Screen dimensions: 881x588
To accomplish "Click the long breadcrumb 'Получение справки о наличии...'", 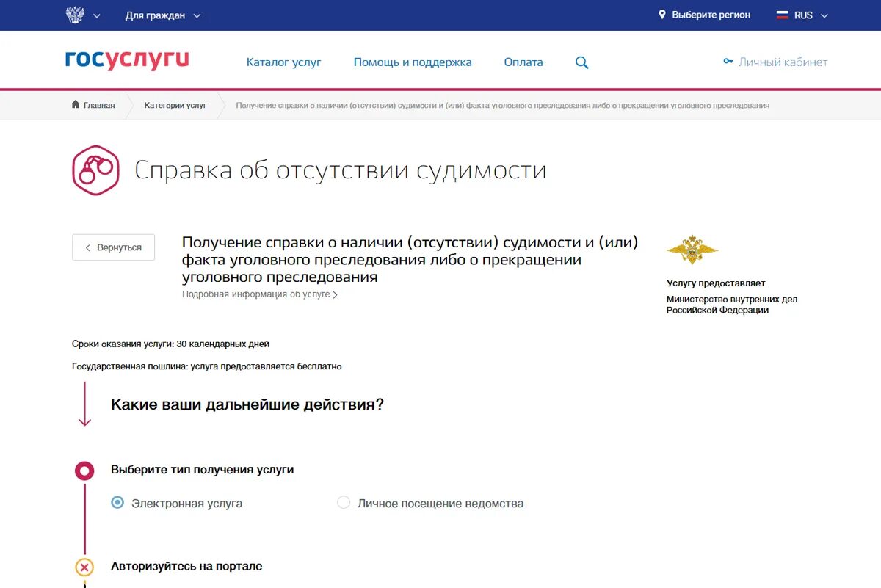I will 502,105.
